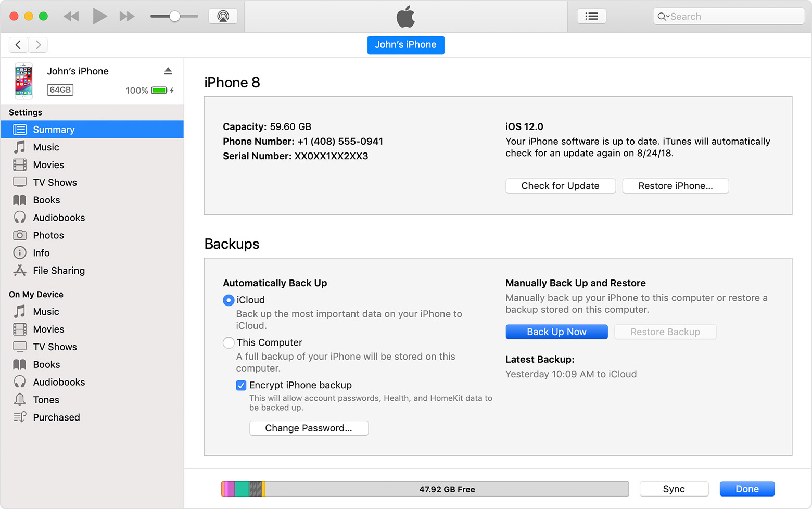Click the play button
The width and height of the screenshot is (812, 509).
[99, 16]
